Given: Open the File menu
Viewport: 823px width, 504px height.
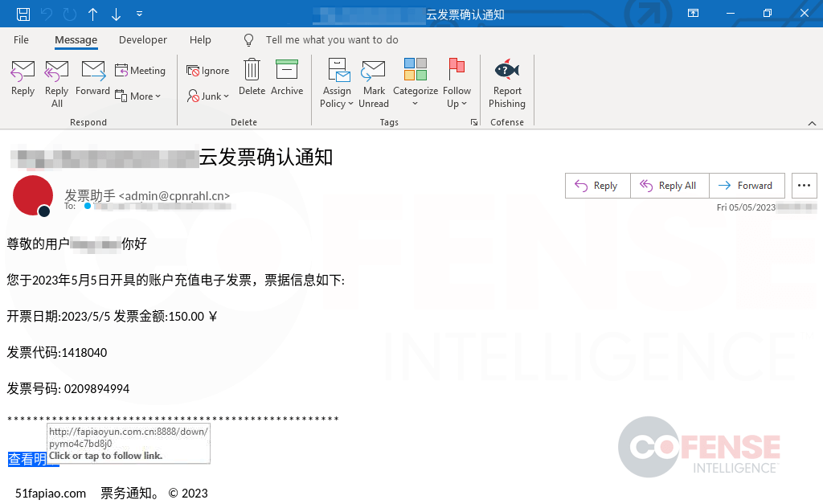Looking at the screenshot, I should point(21,39).
